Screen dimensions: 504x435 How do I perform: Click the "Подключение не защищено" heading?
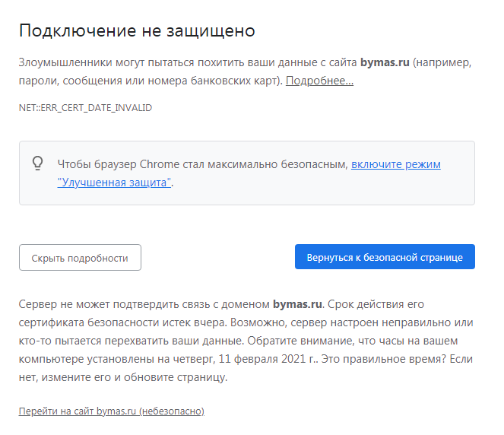[137, 30]
